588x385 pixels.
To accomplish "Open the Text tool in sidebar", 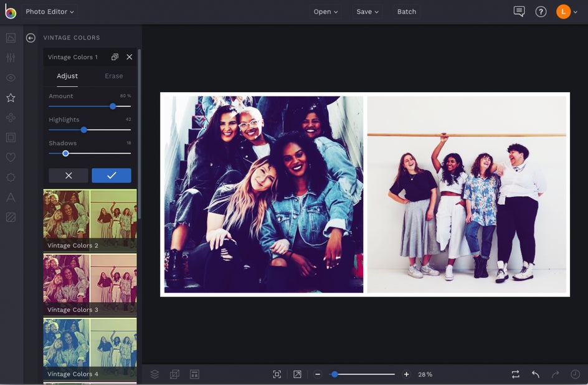I will coord(11,197).
